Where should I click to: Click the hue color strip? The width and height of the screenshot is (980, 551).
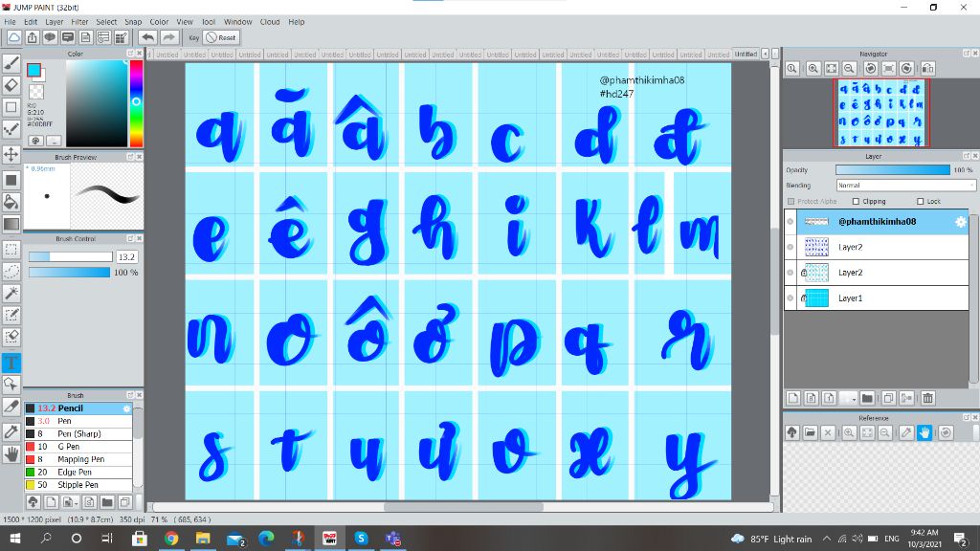(x=136, y=103)
